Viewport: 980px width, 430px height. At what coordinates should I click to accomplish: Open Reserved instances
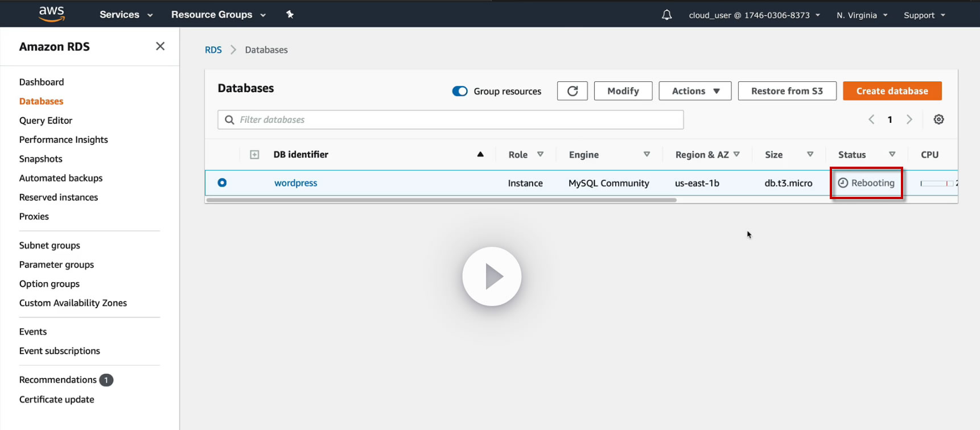tap(59, 197)
